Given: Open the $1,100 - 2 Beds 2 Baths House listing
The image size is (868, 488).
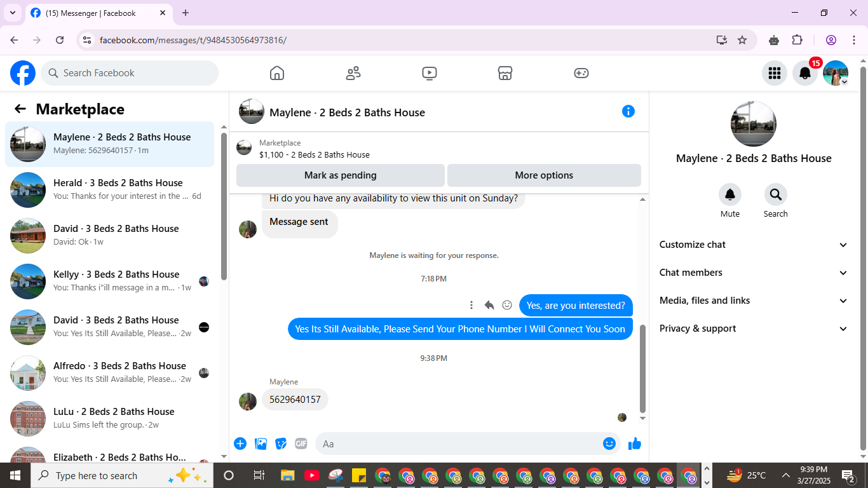Looking at the screenshot, I should [314, 154].
